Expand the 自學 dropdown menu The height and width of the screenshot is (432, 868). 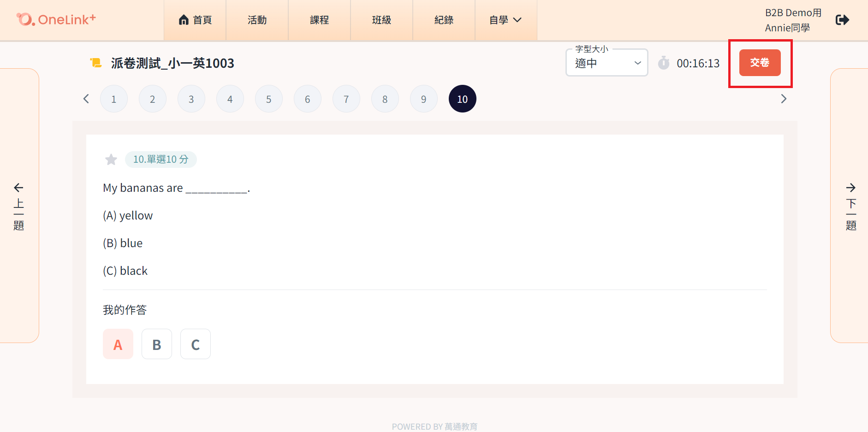click(x=506, y=20)
